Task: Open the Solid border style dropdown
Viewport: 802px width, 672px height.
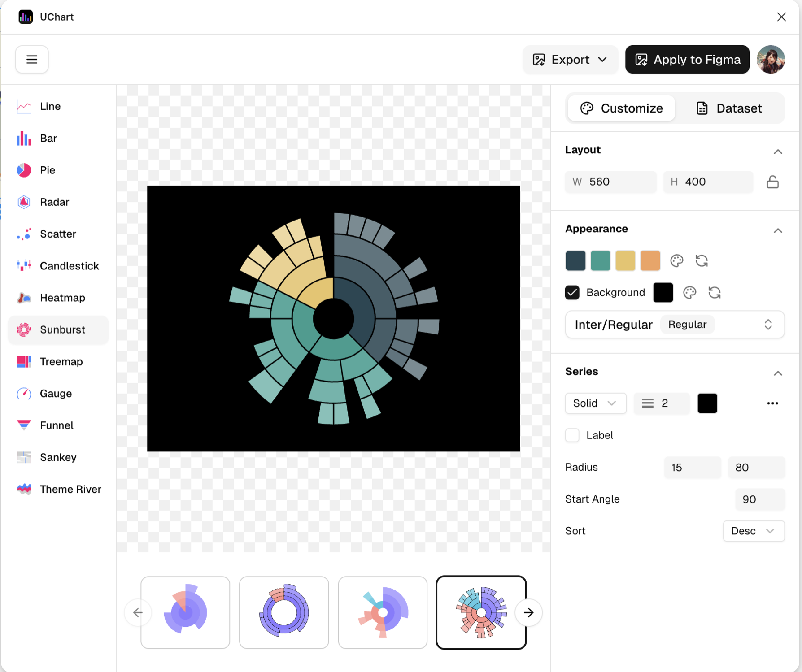Action: click(x=595, y=403)
